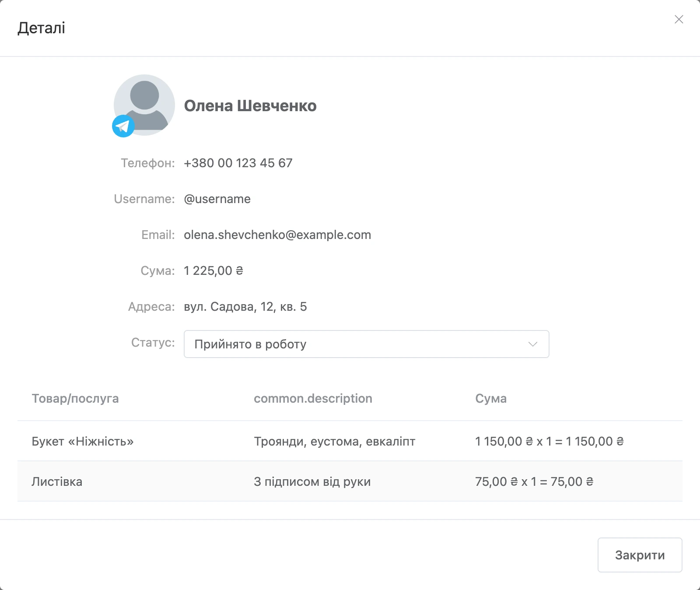Click the Олена Шевченко name heading

tap(250, 106)
